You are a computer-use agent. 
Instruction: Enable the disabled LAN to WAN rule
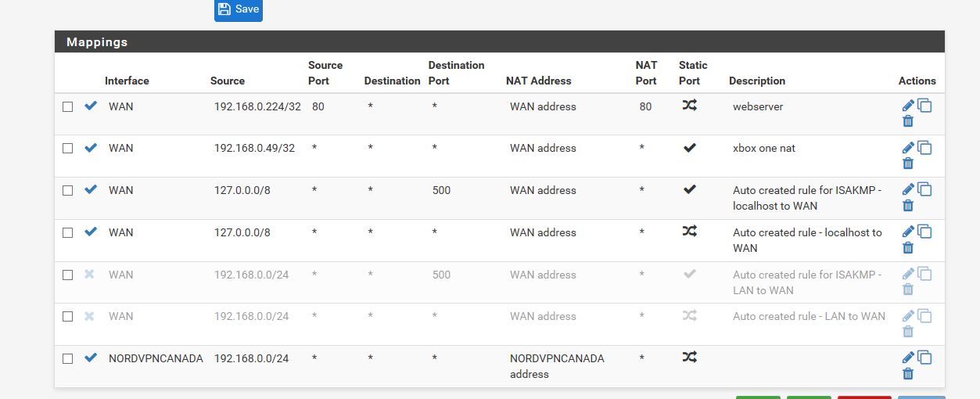89,315
